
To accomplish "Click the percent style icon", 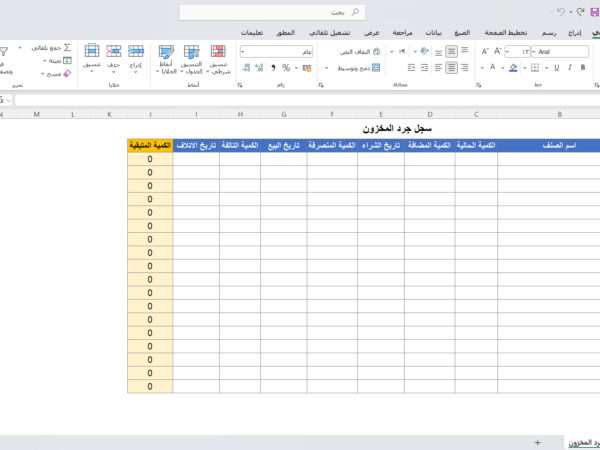I will tap(286, 68).
